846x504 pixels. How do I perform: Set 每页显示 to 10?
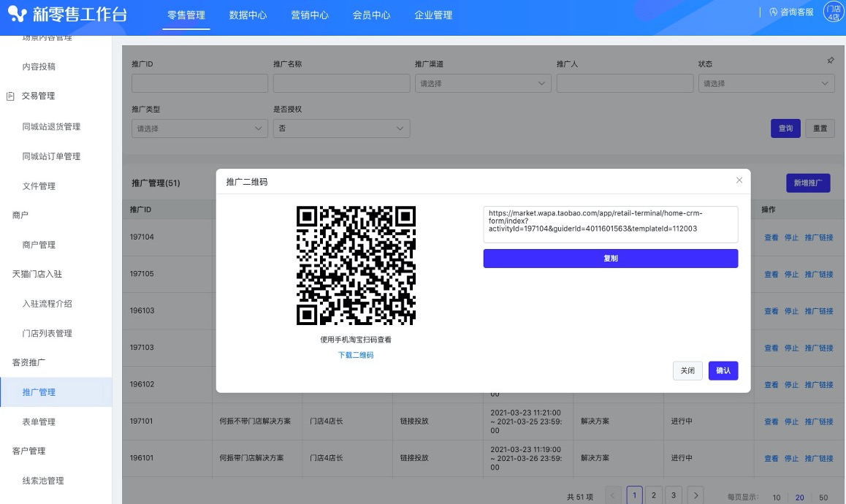[x=777, y=497]
